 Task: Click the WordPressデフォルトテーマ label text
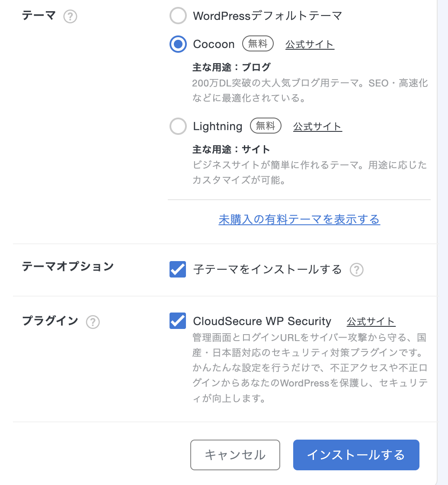tap(267, 16)
